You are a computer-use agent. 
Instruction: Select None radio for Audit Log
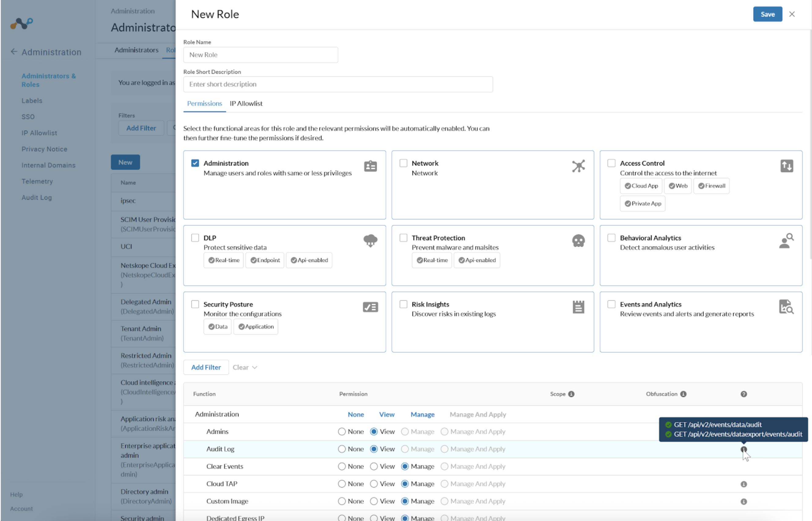[342, 449]
